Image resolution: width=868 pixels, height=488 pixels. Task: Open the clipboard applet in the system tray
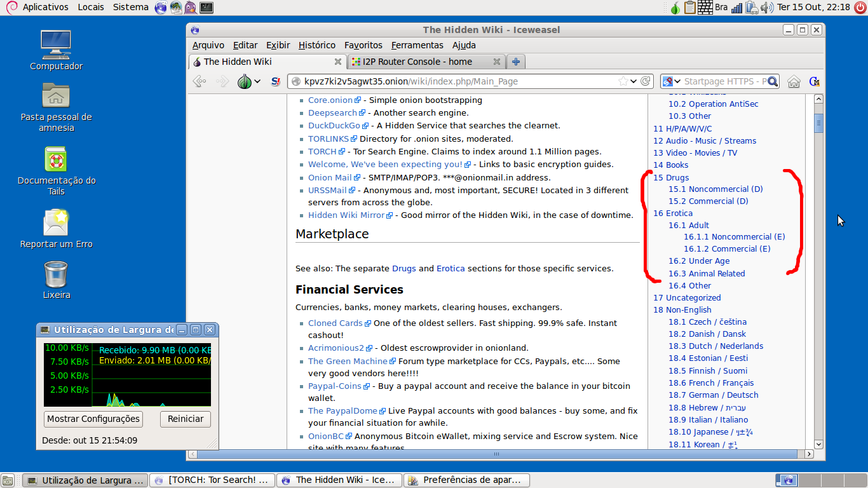[689, 8]
